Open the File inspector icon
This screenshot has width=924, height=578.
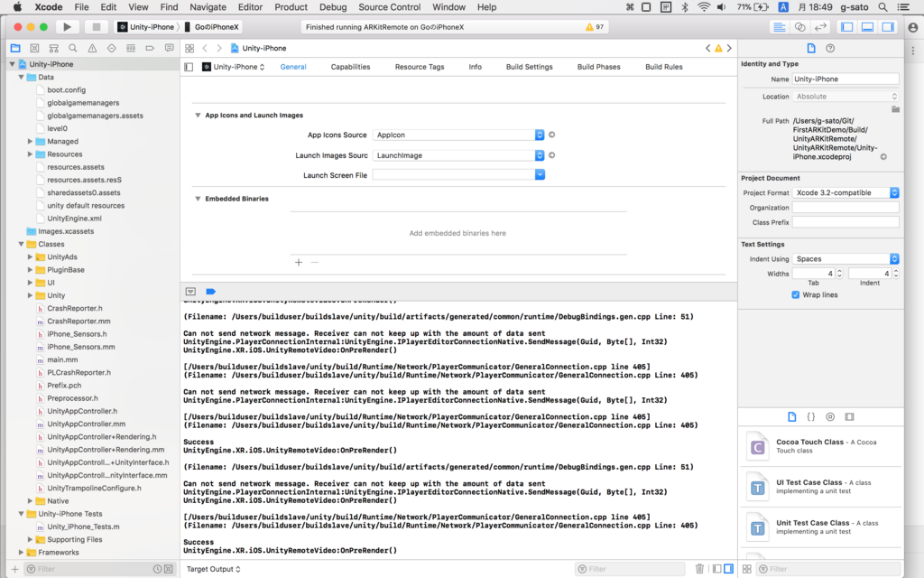click(811, 49)
